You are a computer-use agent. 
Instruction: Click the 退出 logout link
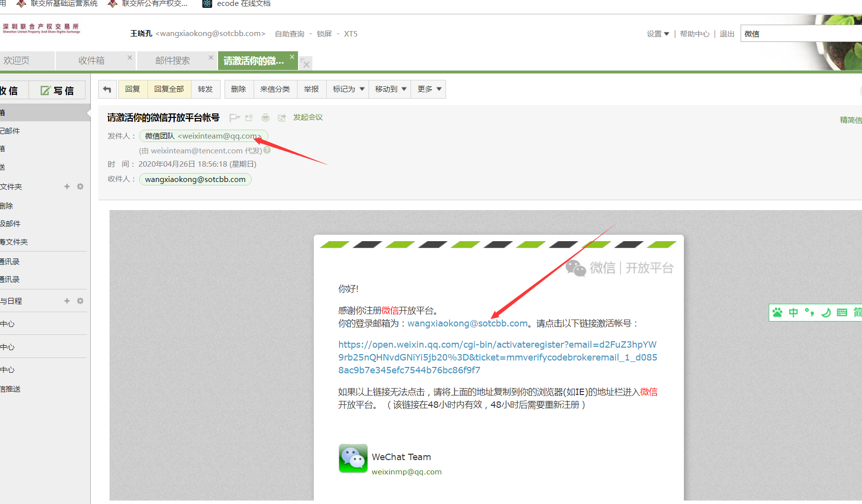tap(727, 34)
